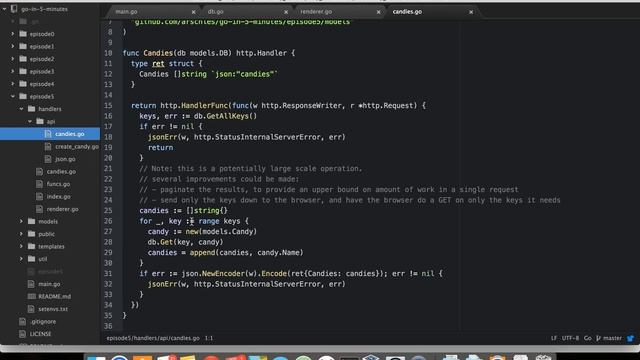Collapse the handlers folder
Image resolution: width=640 pixels, height=360 pixels.
point(21,109)
